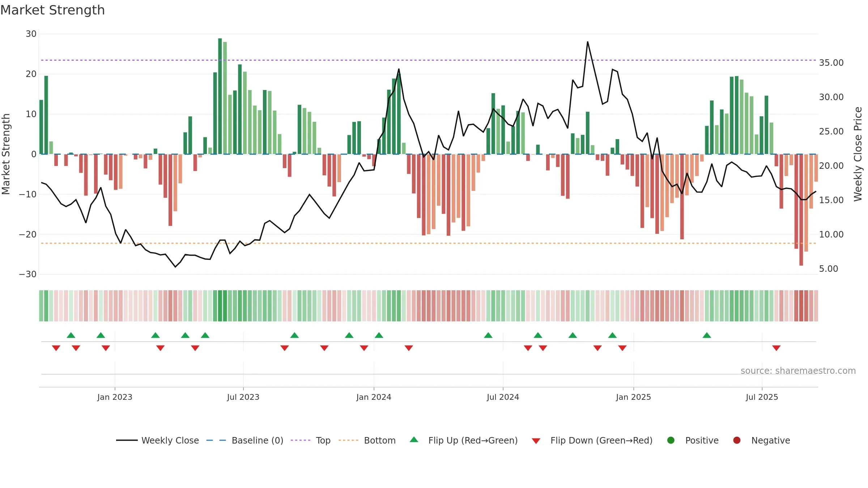868x488 pixels.
Task: Click the 20 tick on the left axis
Action: pyautogui.click(x=31, y=74)
